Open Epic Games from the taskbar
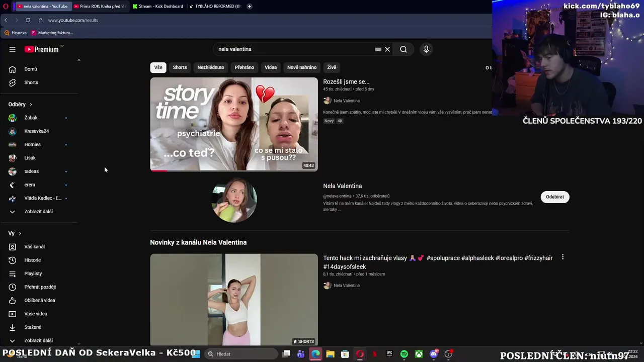The image size is (644, 362). point(389,354)
